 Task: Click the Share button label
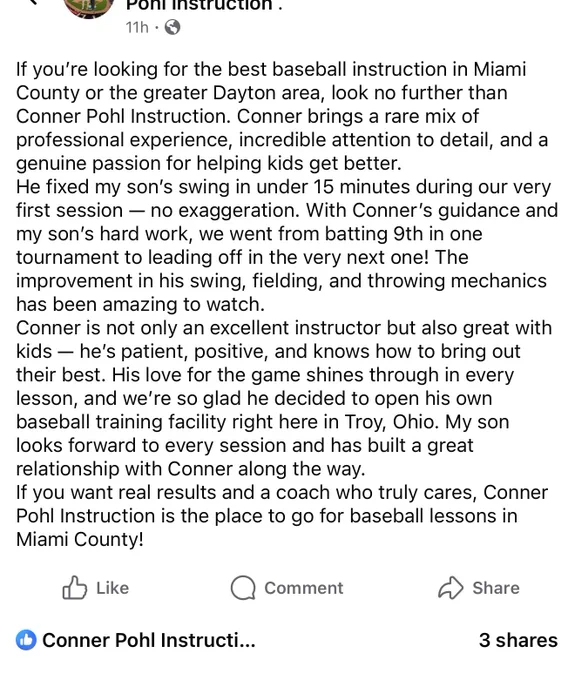point(496,588)
